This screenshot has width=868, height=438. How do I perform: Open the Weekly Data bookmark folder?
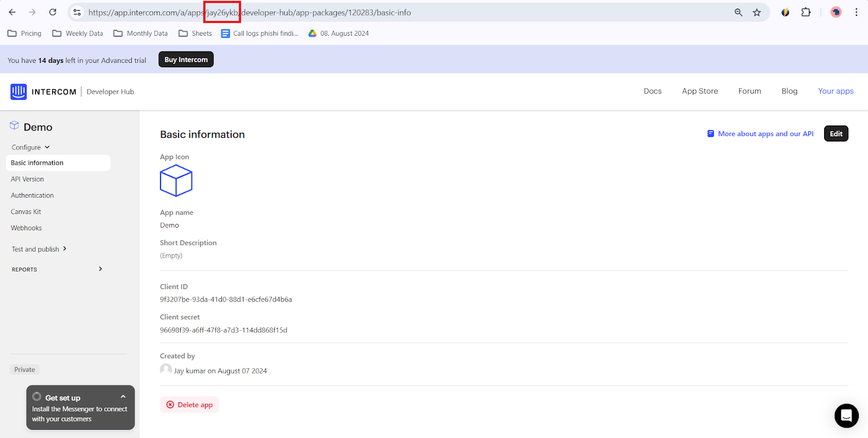[78, 33]
